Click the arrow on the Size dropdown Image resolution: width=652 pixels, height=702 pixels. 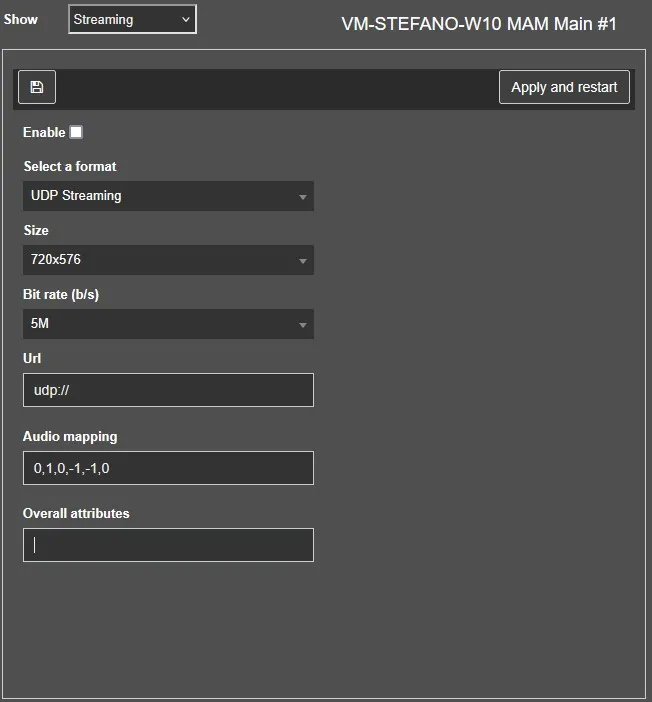(x=302, y=261)
